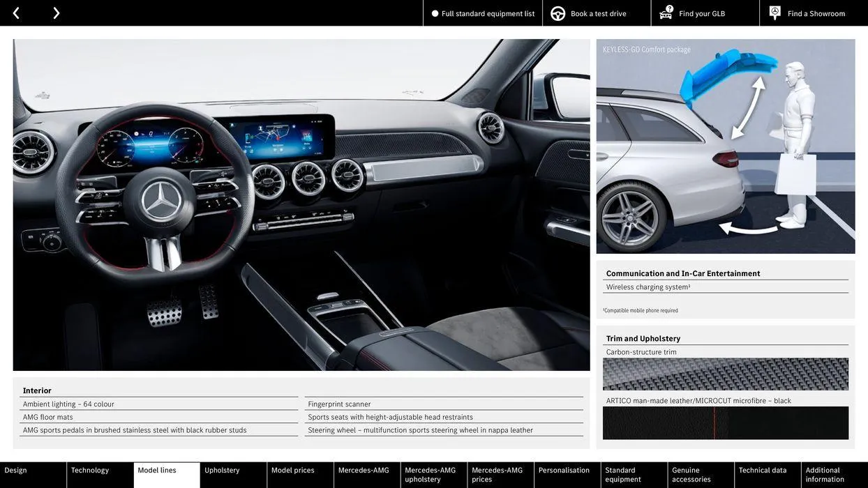The width and height of the screenshot is (868, 488).
Task: Click the ARTICO black leather sample image
Action: 726,422
